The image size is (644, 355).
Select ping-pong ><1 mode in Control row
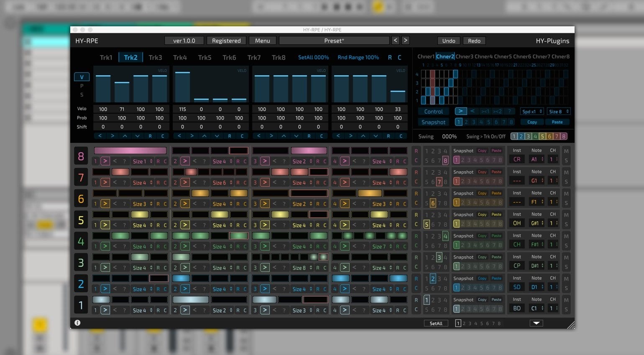485,111
